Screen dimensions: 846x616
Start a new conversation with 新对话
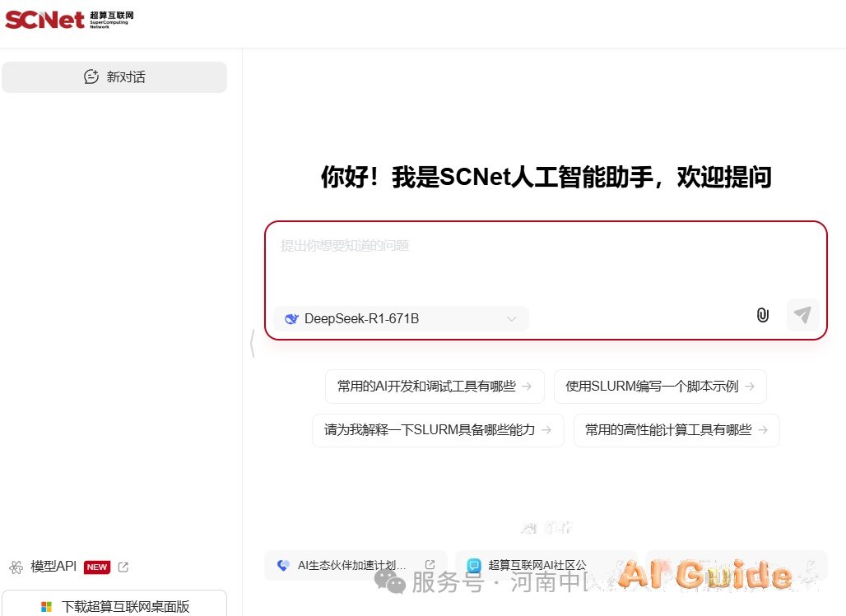coord(114,77)
